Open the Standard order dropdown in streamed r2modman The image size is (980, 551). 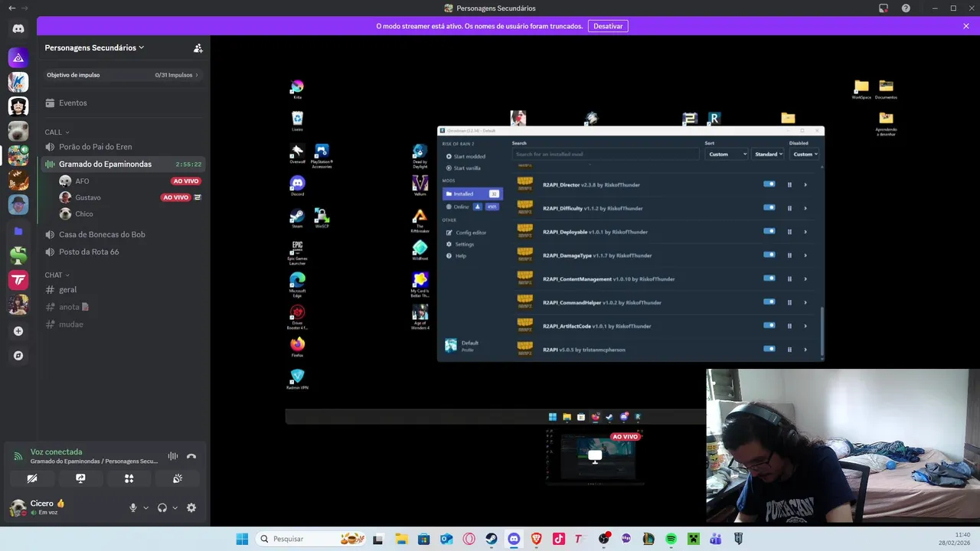point(768,154)
